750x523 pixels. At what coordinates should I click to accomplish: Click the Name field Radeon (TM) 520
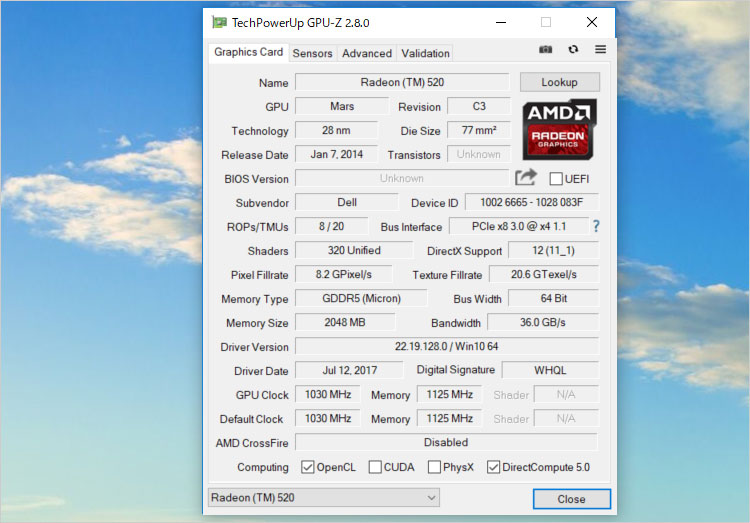pyautogui.click(x=402, y=82)
